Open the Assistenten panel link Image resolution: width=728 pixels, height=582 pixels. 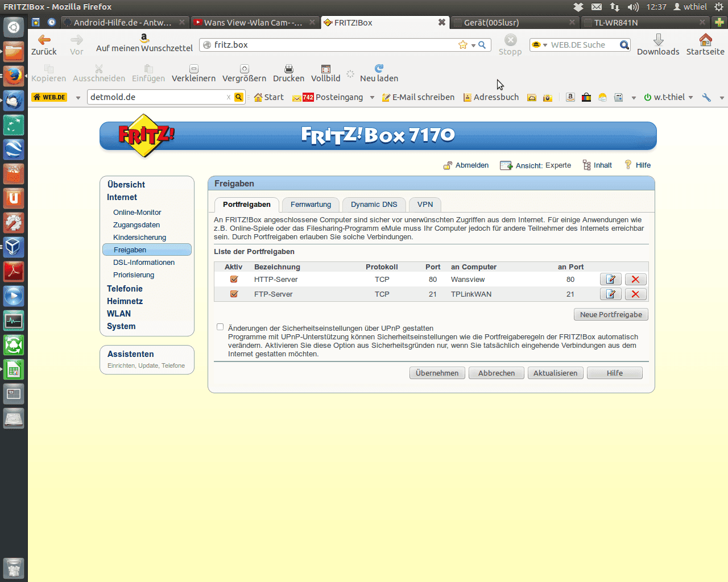click(x=130, y=354)
